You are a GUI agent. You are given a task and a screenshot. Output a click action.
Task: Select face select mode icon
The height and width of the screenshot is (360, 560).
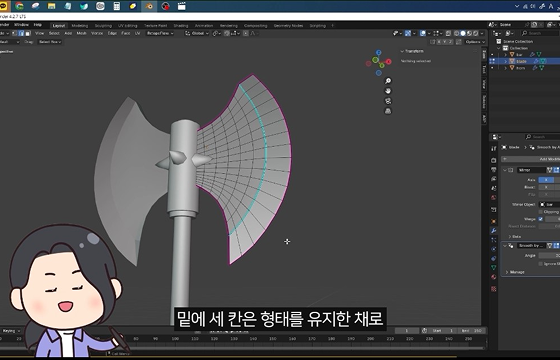click(28, 33)
